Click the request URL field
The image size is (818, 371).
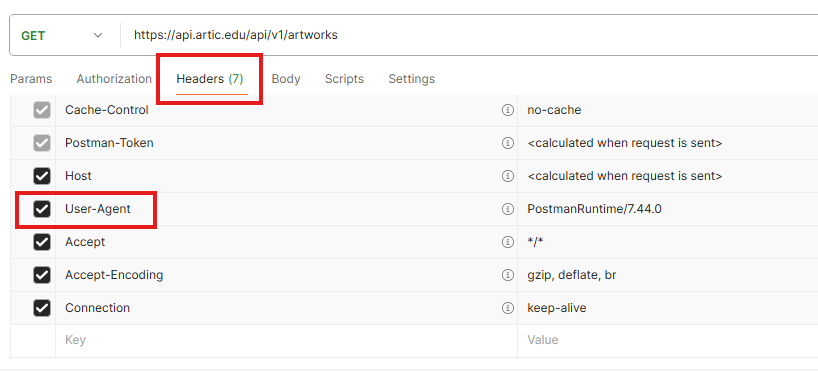(469, 35)
